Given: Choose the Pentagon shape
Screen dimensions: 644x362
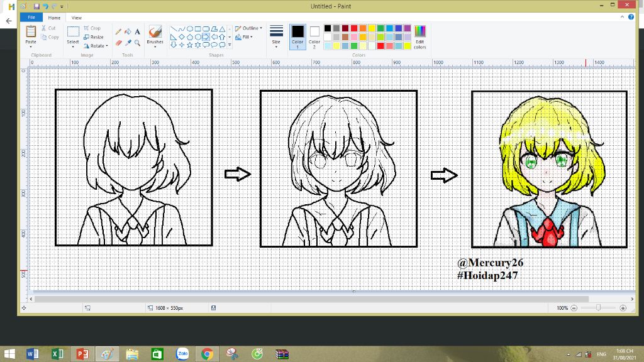Looking at the screenshot, I should pyautogui.click(x=190, y=37).
